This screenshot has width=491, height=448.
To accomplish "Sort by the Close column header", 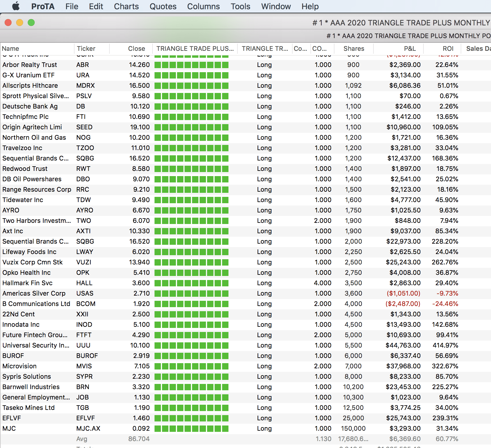I will coord(131,48).
